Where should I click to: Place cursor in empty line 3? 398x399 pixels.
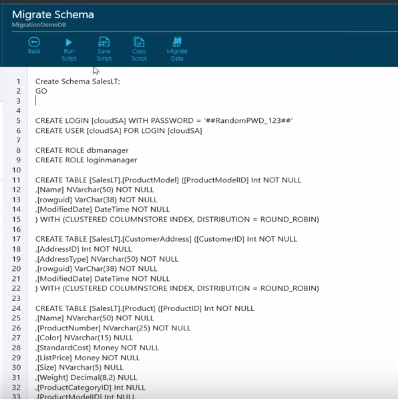36,101
